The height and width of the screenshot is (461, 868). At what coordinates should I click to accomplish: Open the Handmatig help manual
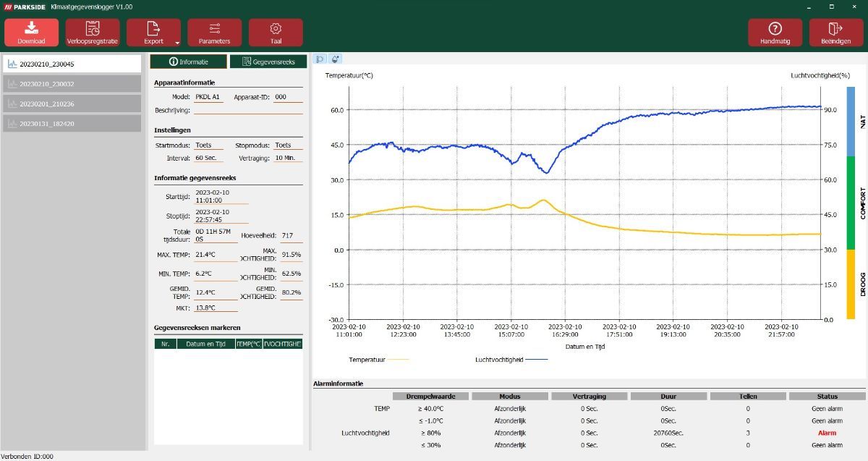click(x=775, y=33)
